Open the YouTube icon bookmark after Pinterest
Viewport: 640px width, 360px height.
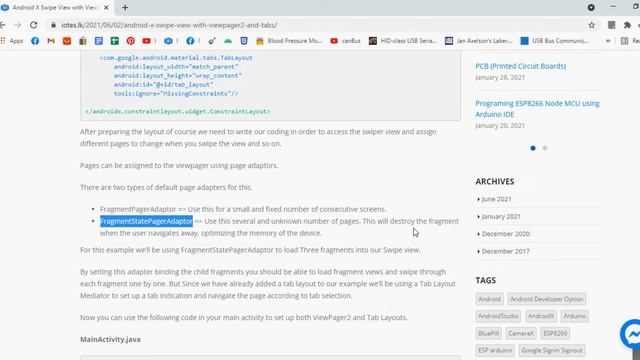147,41
